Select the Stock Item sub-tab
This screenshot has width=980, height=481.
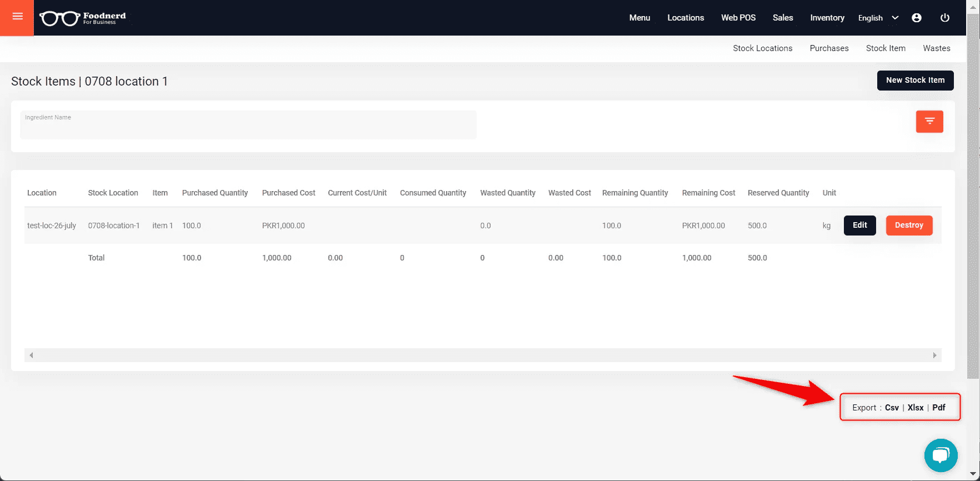[886, 48]
